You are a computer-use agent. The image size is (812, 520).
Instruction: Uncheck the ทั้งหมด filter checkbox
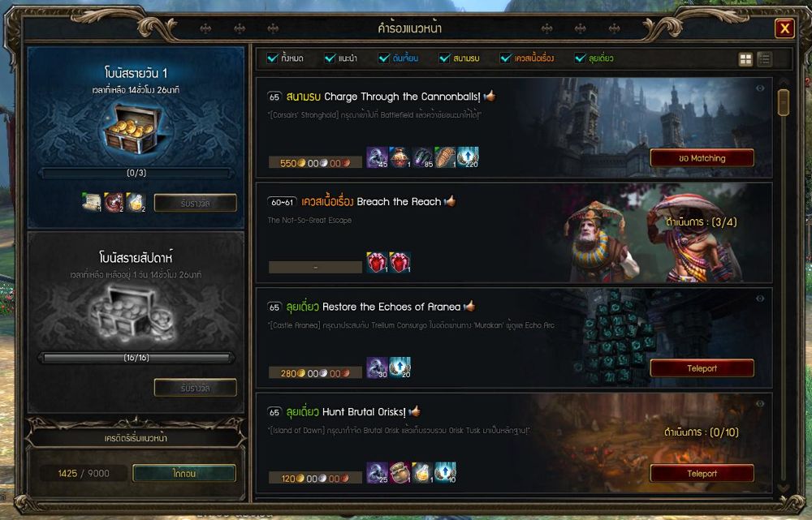point(272,58)
